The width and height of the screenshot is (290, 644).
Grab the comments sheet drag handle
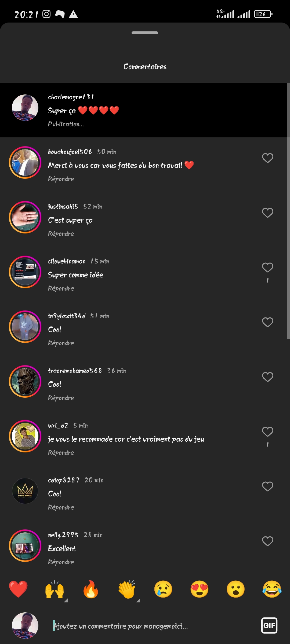(145, 33)
